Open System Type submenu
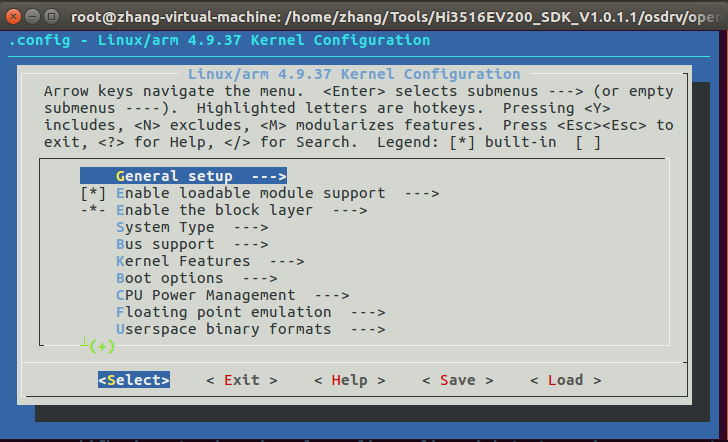This screenshot has height=442, width=728. [192, 228]
